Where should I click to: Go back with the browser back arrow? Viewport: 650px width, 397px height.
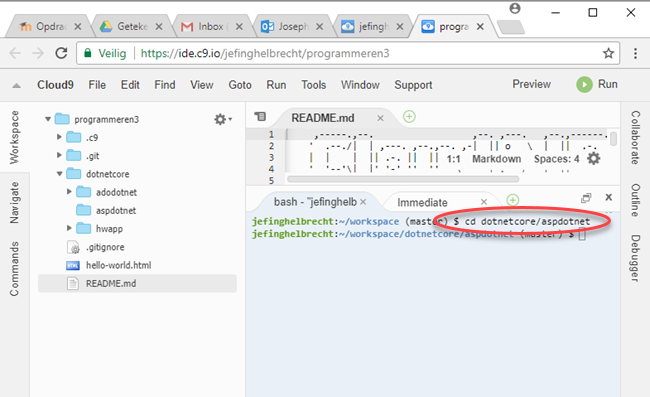click(15, 53)
